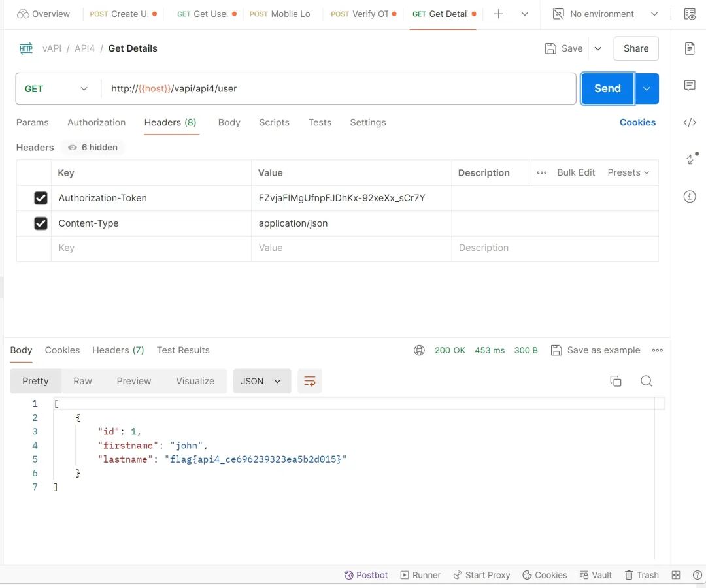Switch to the Authorization tab

coord(96,122)
